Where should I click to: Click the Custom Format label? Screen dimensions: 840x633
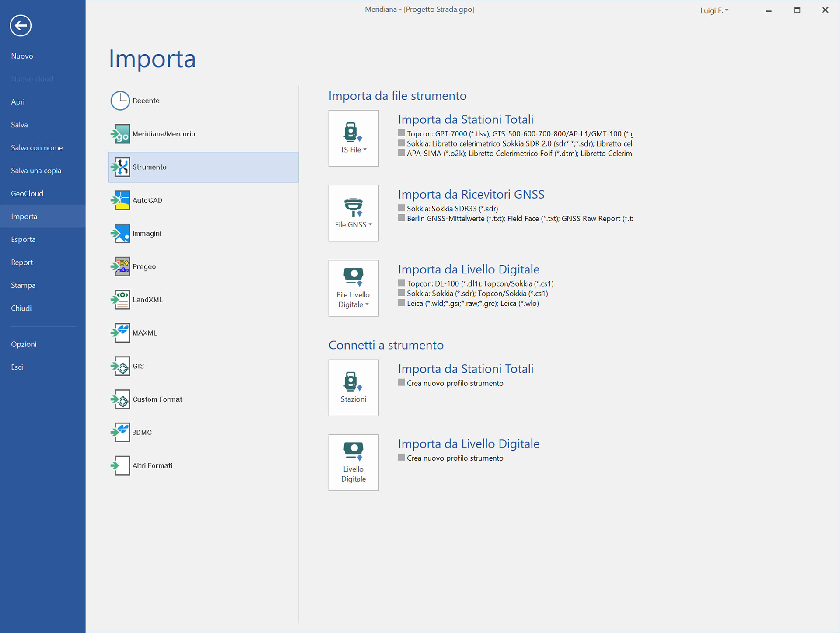point(157,399)
